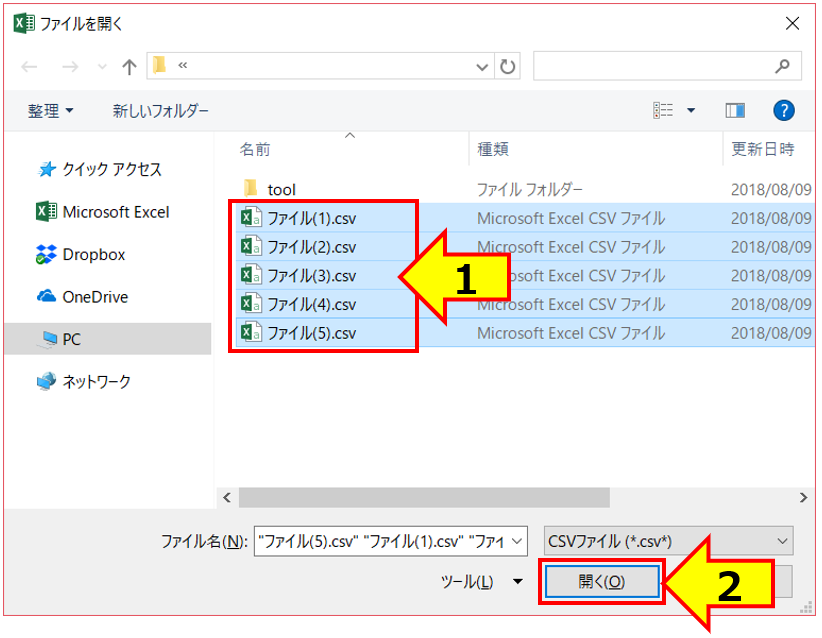The height and width of the screenshot is (638, 822).
Task: Click the scroll right arrow
Action: [803, 498]
